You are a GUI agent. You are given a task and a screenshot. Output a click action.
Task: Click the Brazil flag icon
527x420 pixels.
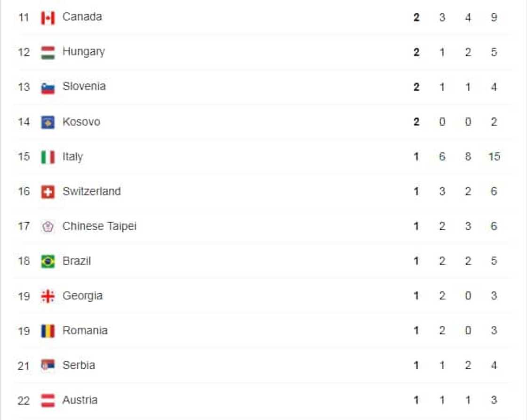pos(48,261)
